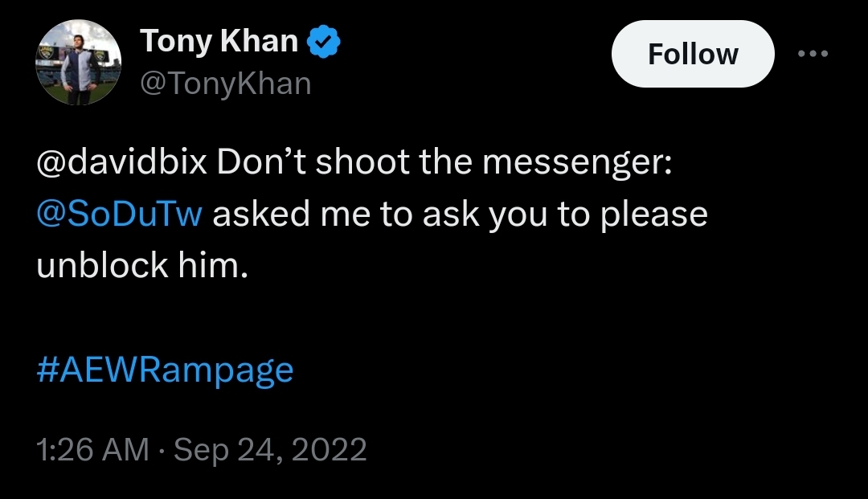Click the phrase "Don't shoot the messenger:"

pos(444,164)
